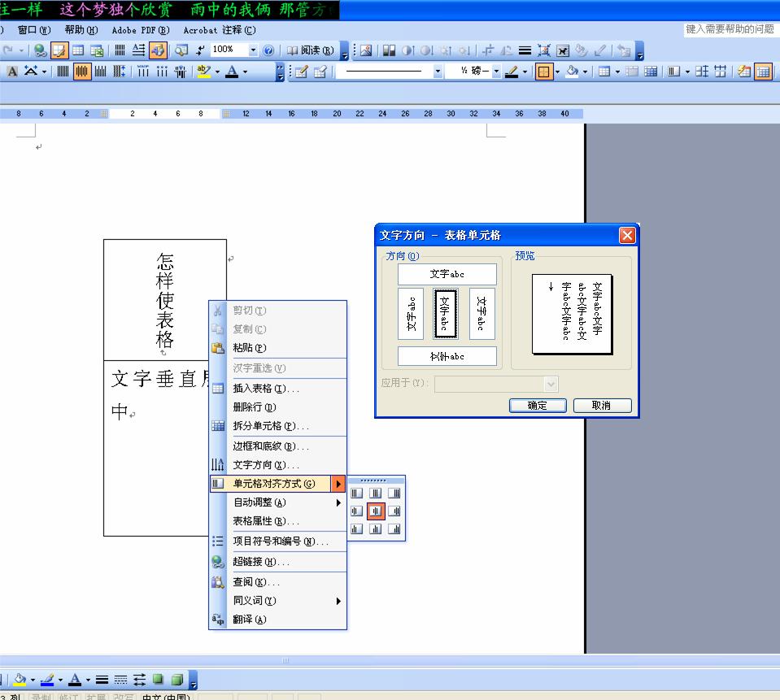Click the 取消 button in dialog
The width and height of the screenshot is (780, 700).
[602, 406]
